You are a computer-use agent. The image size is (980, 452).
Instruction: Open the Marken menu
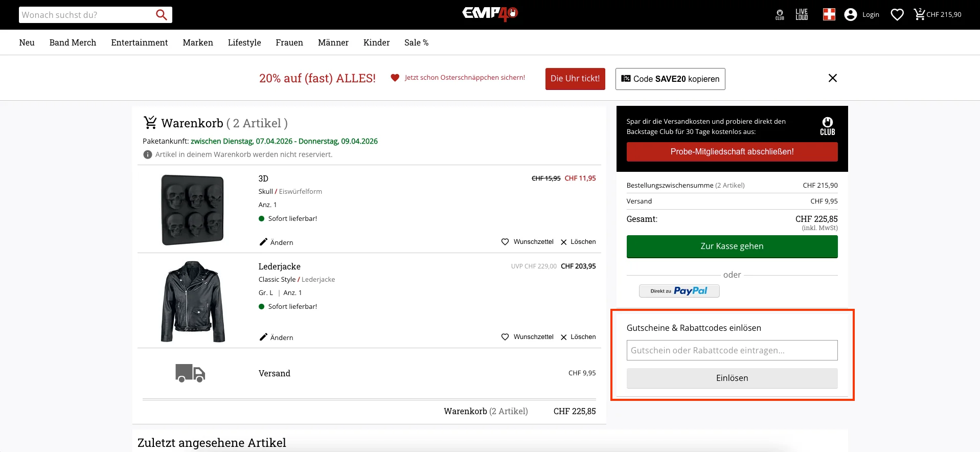198,42
